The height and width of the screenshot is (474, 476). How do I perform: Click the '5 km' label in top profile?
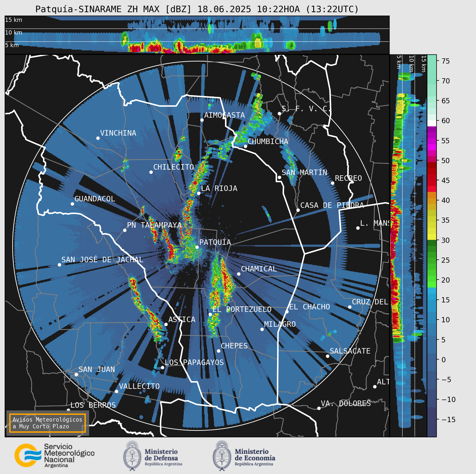12,45
